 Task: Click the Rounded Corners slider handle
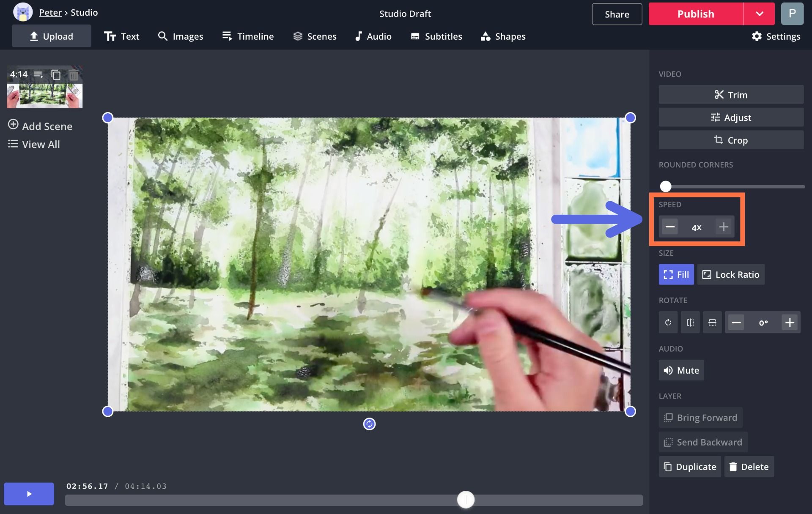click(x=666, y=186)
